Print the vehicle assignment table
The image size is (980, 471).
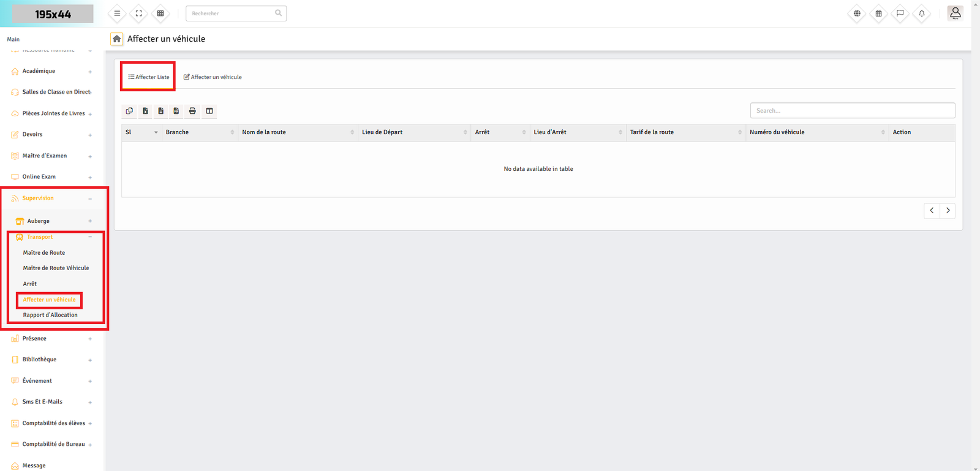(192, 111)
